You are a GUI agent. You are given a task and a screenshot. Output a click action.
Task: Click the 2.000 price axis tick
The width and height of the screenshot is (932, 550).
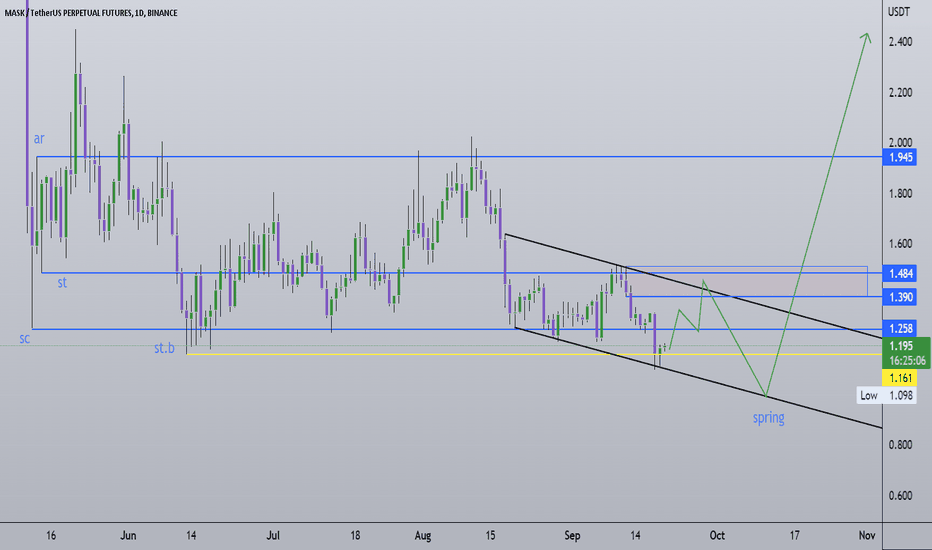coord(900,142)
